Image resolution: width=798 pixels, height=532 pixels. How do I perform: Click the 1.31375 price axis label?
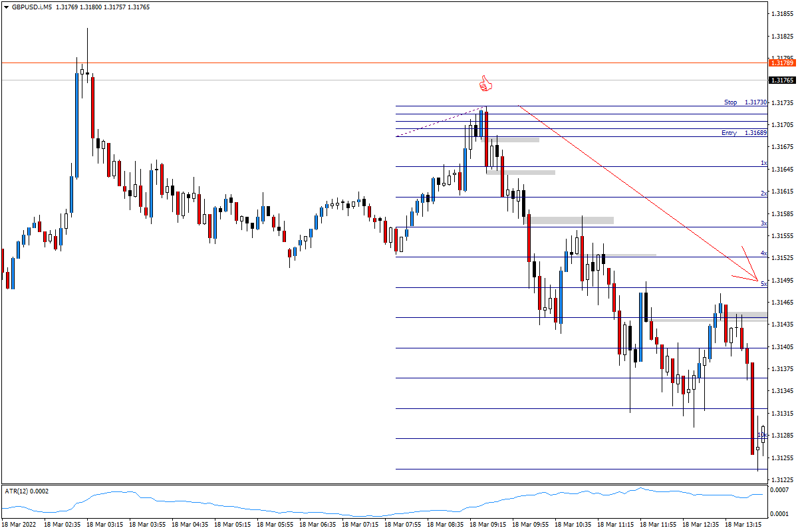pos(783,368)
